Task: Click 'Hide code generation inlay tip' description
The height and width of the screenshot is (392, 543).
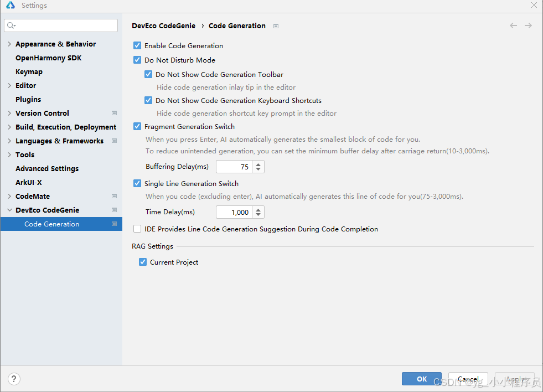Action: pyautogui.click(x=226, y=87)
